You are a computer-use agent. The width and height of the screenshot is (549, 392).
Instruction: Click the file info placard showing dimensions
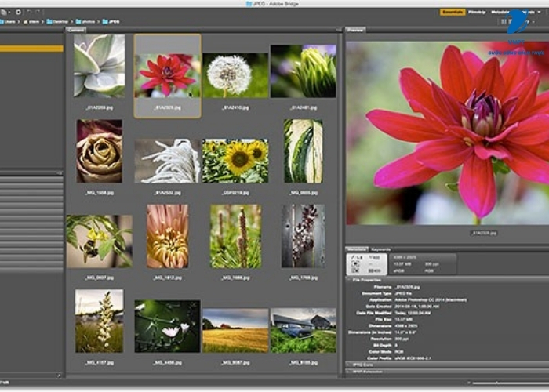(422, 264)
